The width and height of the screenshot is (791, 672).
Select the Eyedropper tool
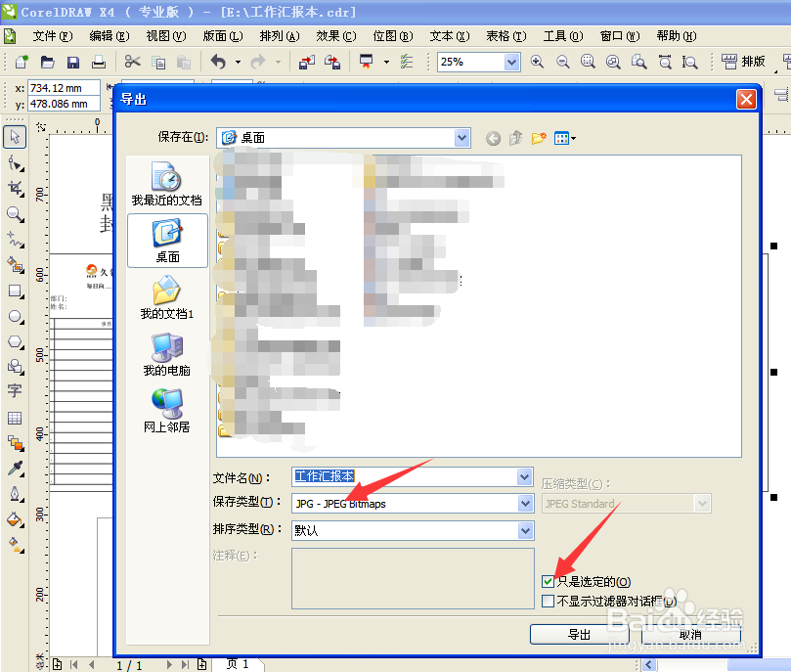pyautogui.click(x=15, y=469)
